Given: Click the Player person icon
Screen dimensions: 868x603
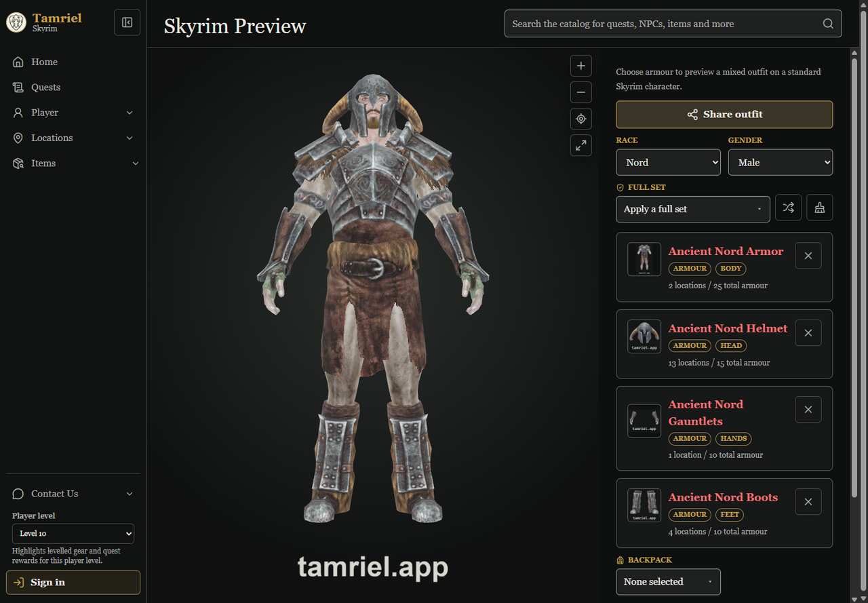Looking at the screenshot, I should click(18, 113).
